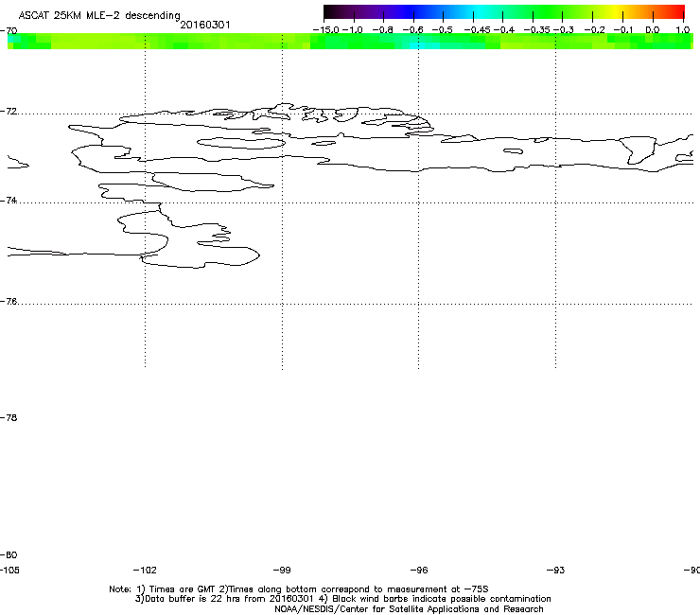Click the note 'Times are GMT' line

pos(299,589)
